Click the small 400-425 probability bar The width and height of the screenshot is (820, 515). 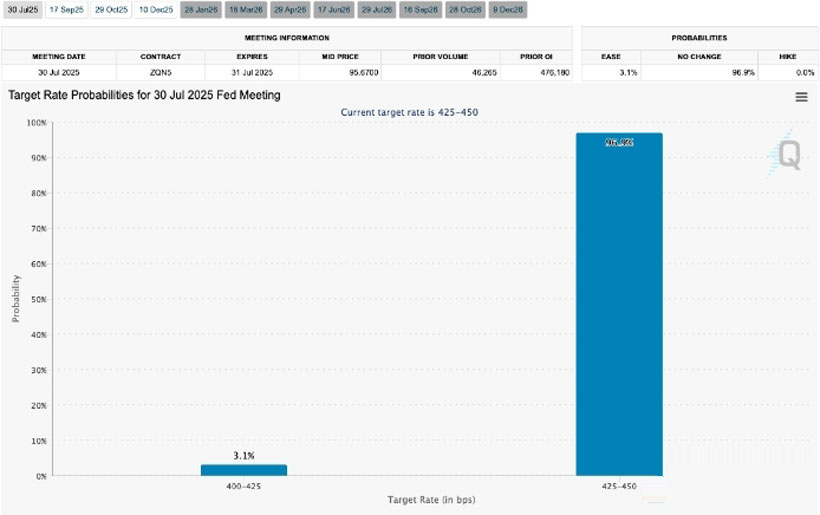pyautogui.click(x=243, y=470)
